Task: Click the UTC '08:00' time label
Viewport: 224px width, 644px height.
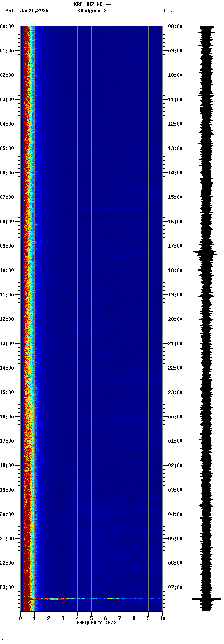Action: click(x=175, y=26)
